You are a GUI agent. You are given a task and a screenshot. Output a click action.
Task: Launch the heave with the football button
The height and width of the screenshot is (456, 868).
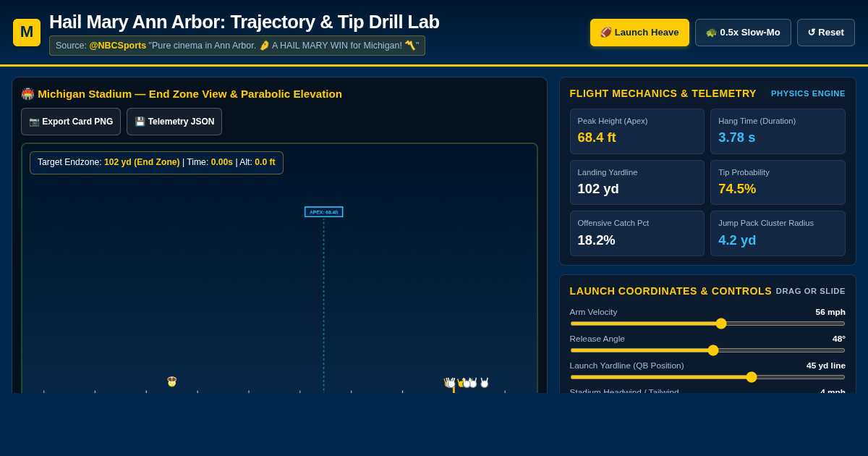(639, 33)
